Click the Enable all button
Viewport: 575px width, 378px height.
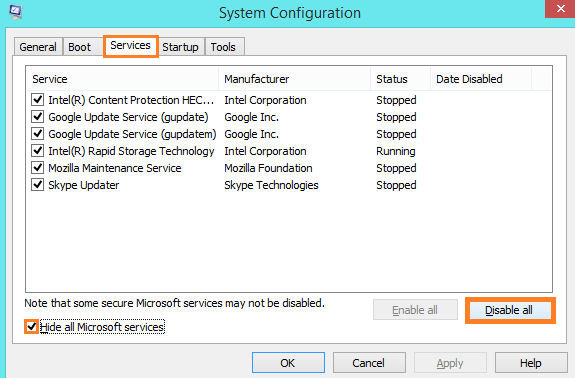(x=415, y=310)
